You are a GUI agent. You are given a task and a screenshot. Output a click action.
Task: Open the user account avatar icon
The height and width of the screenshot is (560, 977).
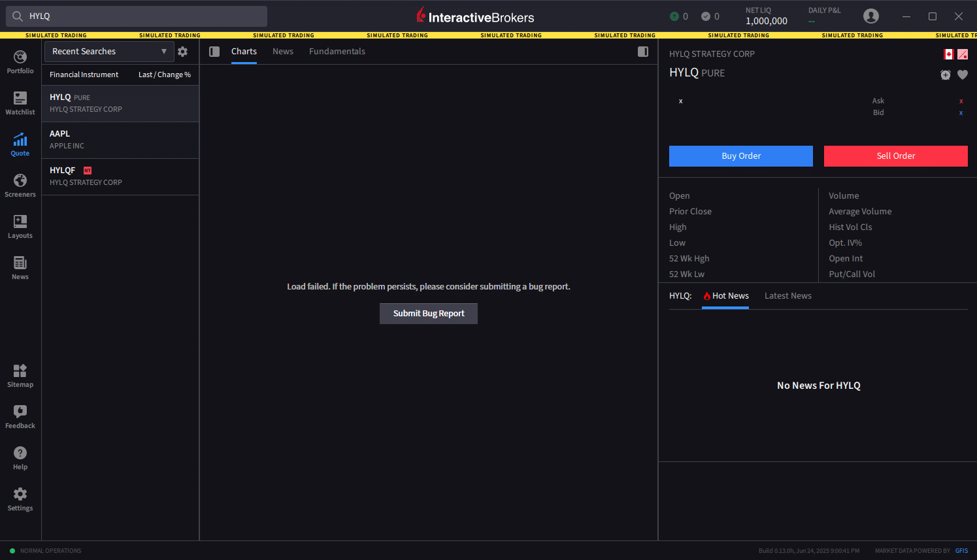click(x=871, y=16)
